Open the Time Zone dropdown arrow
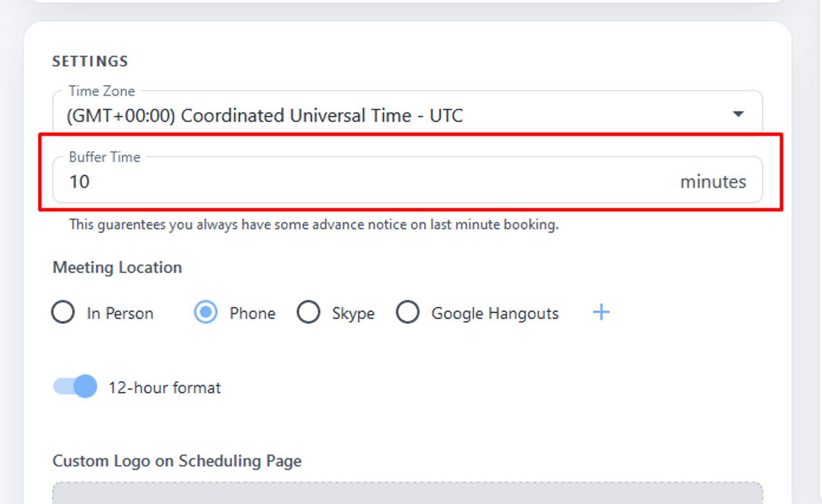 click(x=737, y=114)
